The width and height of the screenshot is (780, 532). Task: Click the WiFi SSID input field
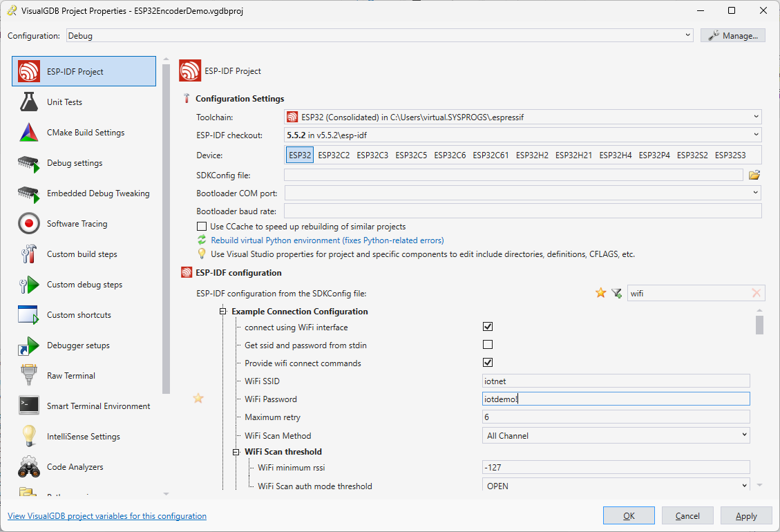point(615,381)
